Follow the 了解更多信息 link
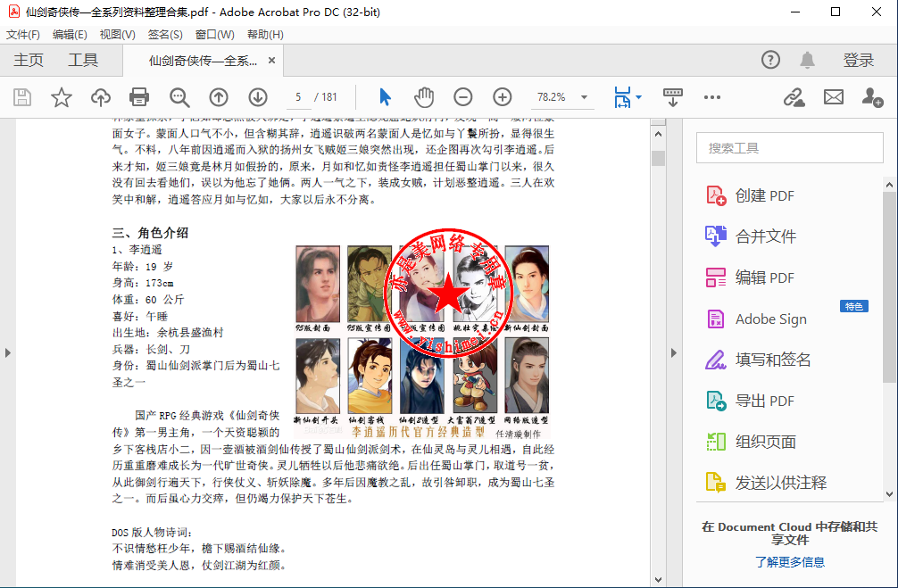Image resolution: width=898 pixels, height=588 pixels. pyautogui.click(x=790, y=562)
